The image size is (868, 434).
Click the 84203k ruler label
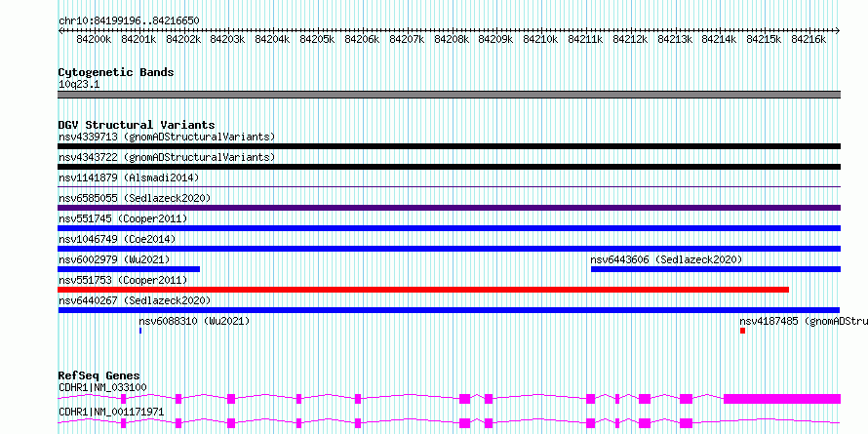[x=228, y=39]
